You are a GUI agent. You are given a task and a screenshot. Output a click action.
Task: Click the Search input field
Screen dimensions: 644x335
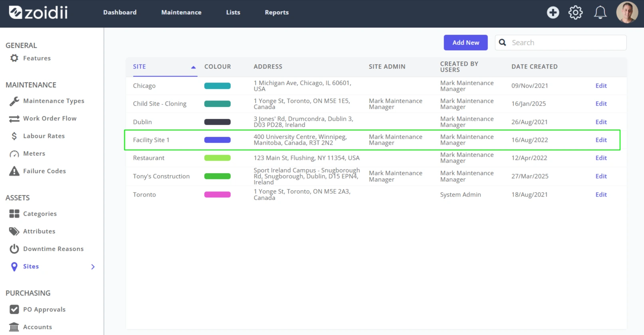tap(561, 43)
